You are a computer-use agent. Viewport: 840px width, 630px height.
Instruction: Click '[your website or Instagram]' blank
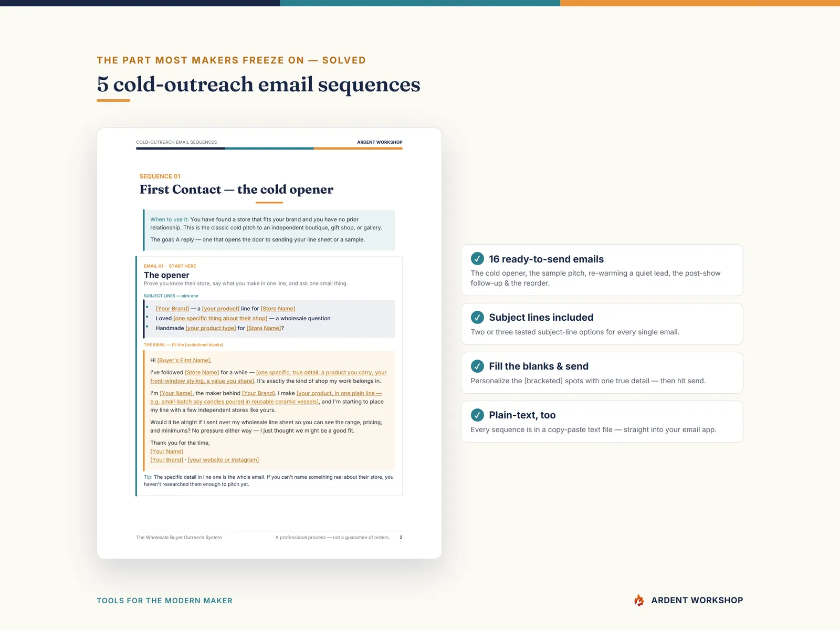tap(223, 460)
